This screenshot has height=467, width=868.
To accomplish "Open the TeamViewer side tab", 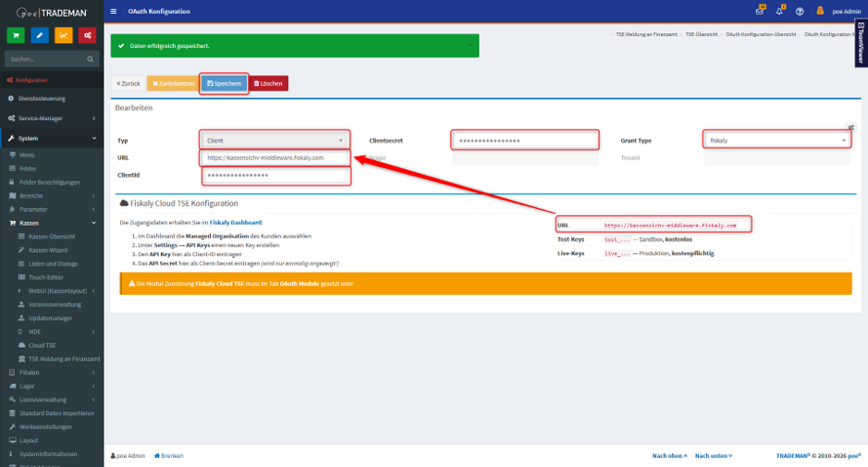I will point(861,43).
